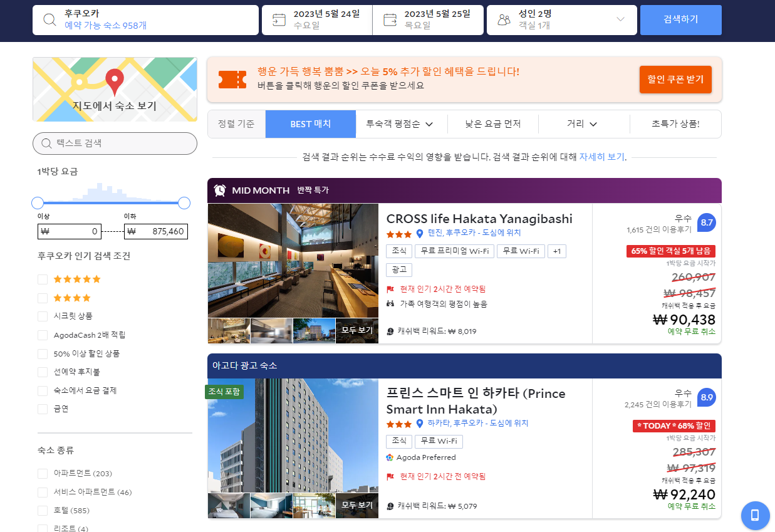Click the 8.9 review score badge
The image size is (775, 532).
point(707,397)
